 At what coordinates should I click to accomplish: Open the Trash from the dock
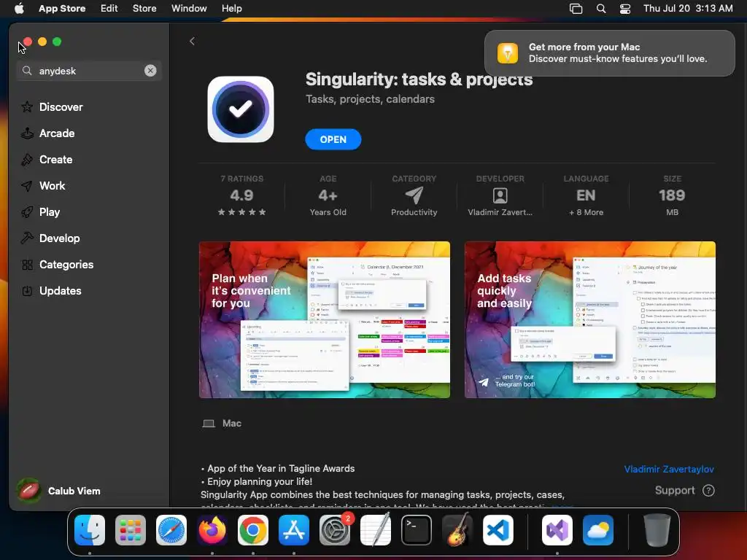coord(657,530)
